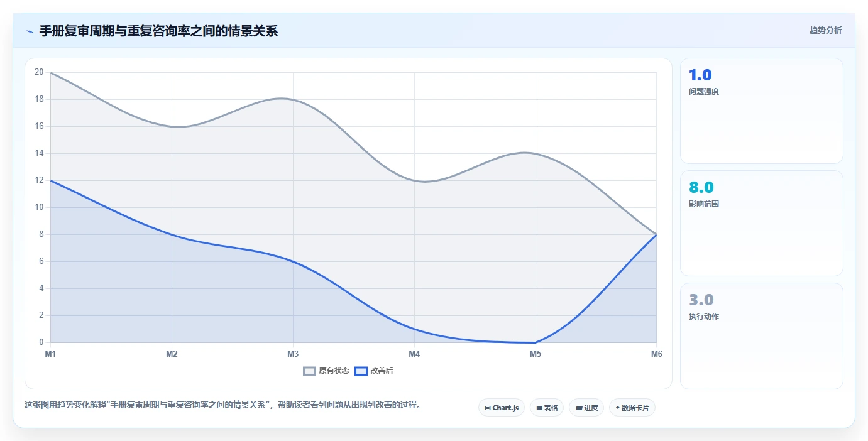Viewport: 868px width, 441px height.
Task: Click the 3.0 value in 执行动作 card
Action: pos(701,300)
